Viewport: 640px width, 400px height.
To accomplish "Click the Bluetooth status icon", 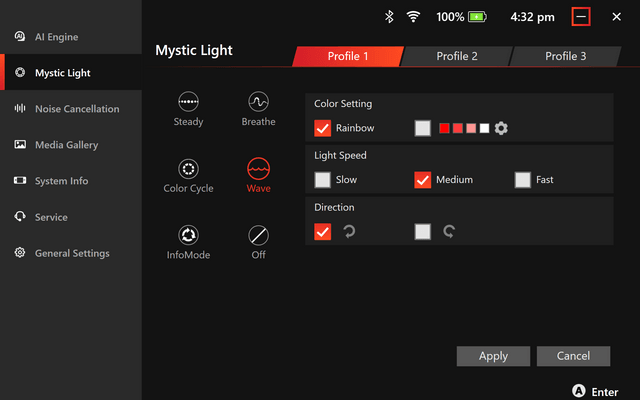I will click(389, 17).
